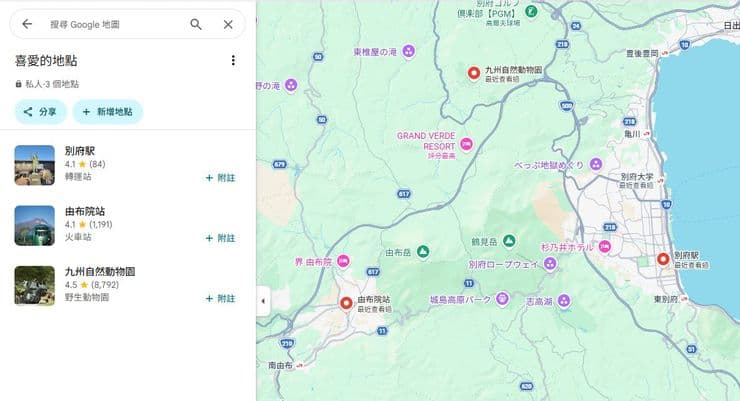Add a note to 九州自然動物園

(220, 299)
